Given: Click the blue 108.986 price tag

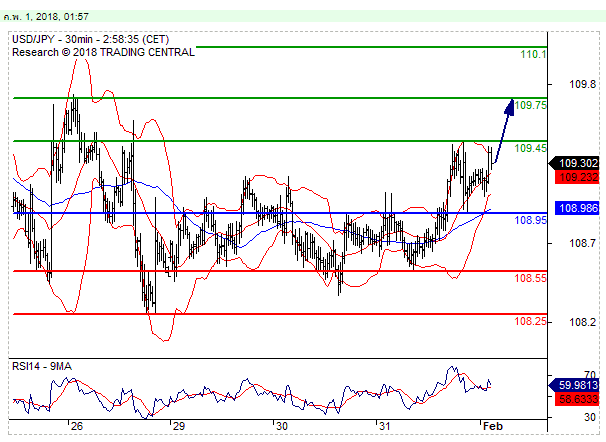Looking at the screenshot, I should coord(577,208).
